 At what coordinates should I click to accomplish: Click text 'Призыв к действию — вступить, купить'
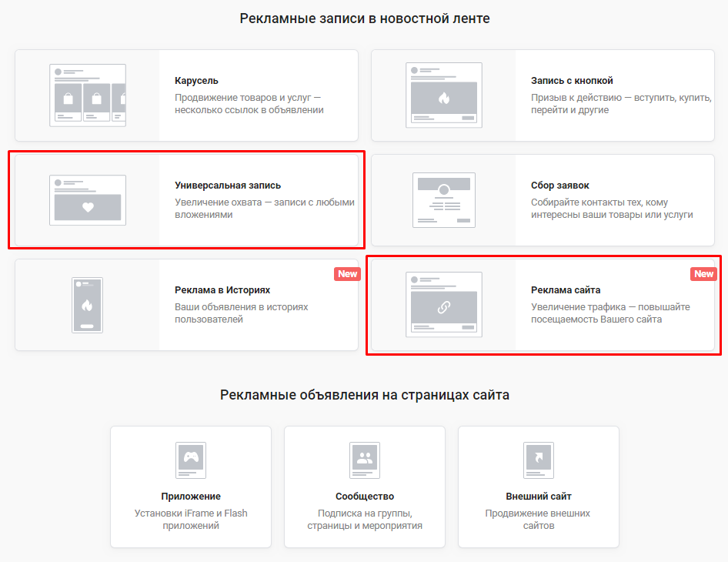click(621, 98)
